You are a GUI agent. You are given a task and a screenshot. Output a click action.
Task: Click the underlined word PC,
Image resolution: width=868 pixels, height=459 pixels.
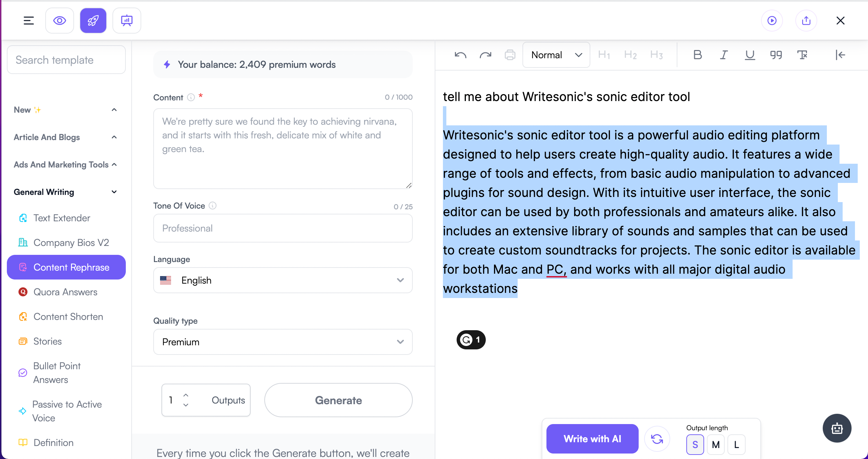tap(556, 269)
